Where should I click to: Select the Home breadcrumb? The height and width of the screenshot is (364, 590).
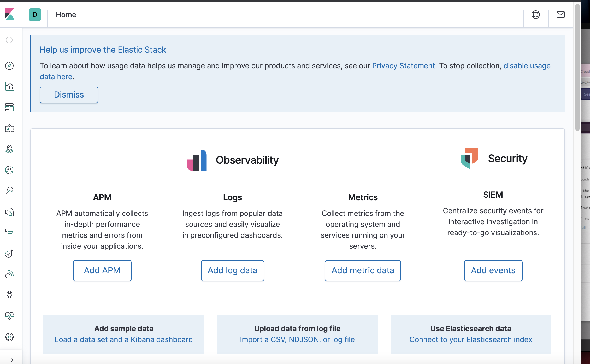[66, 15]
